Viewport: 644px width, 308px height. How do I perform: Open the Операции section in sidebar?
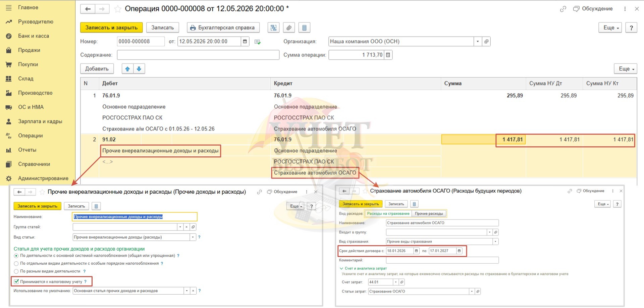click(x=30, y=136)
